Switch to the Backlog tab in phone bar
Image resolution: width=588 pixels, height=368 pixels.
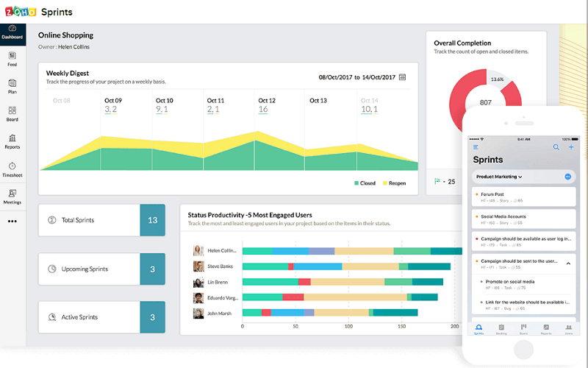(x=501, y=329)
